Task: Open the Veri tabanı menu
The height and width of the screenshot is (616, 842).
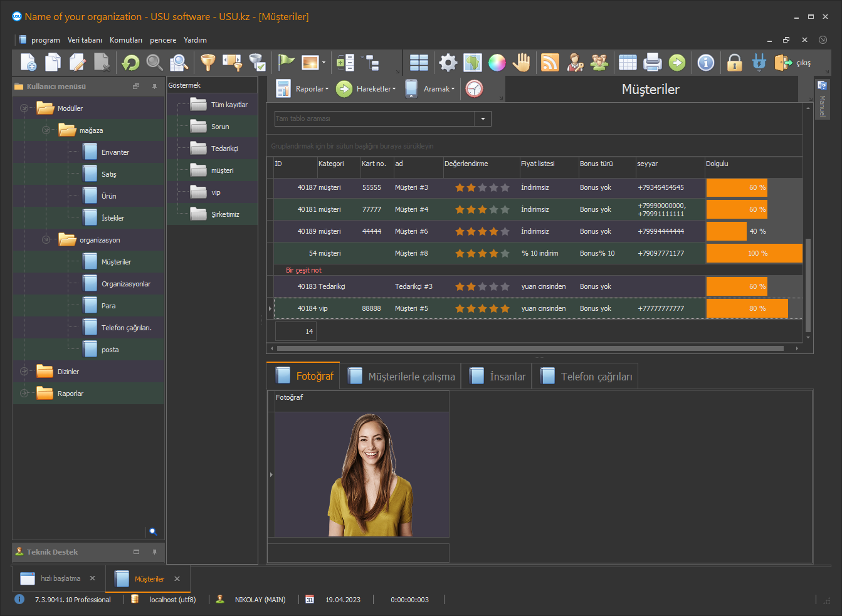Action: tap(85, 40)
